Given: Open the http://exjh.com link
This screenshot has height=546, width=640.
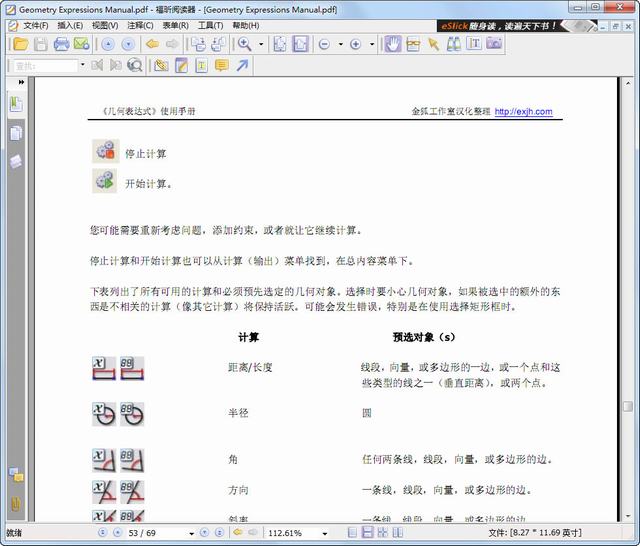Looking at the screenshot, I should [x=524, y=111].
